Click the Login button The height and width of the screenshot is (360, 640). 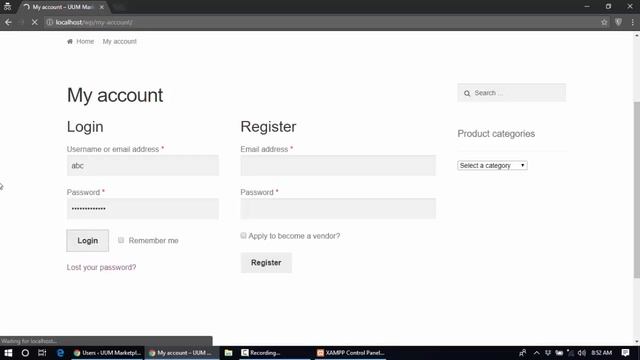(88, 240)
